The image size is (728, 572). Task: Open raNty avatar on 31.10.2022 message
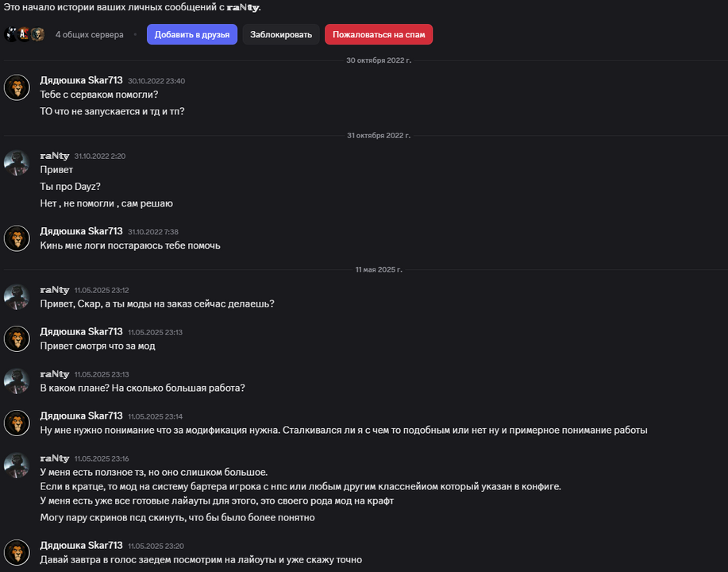click(x=17, y=163)
